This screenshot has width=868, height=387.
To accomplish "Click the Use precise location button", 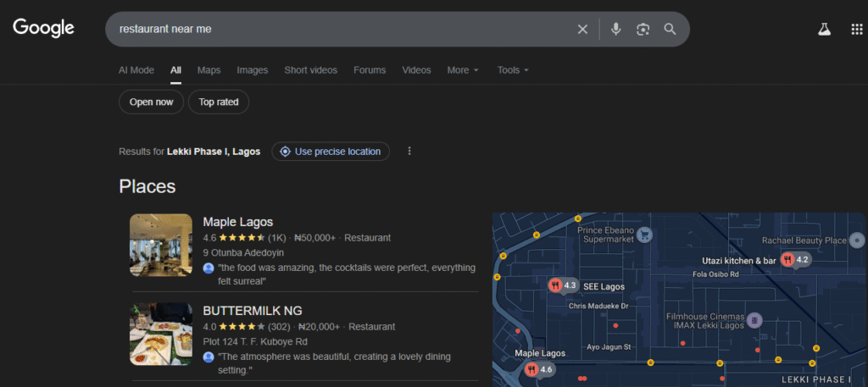I will pos(331,152).
